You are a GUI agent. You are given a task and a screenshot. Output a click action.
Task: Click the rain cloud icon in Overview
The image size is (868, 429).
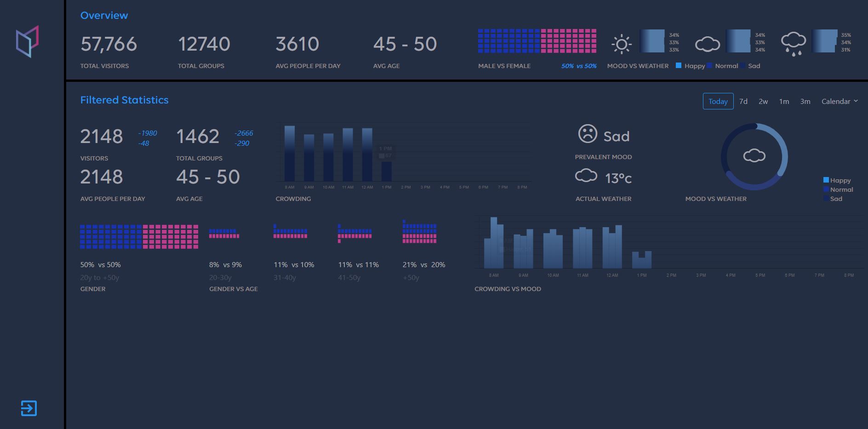(794, 44)
